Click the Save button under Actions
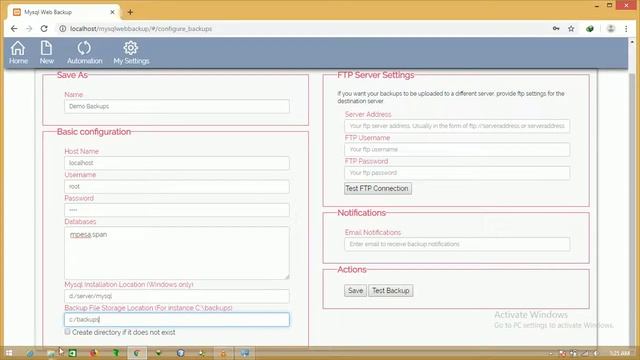The height and width of the screenshot is (360, 640). click(355, 291)
